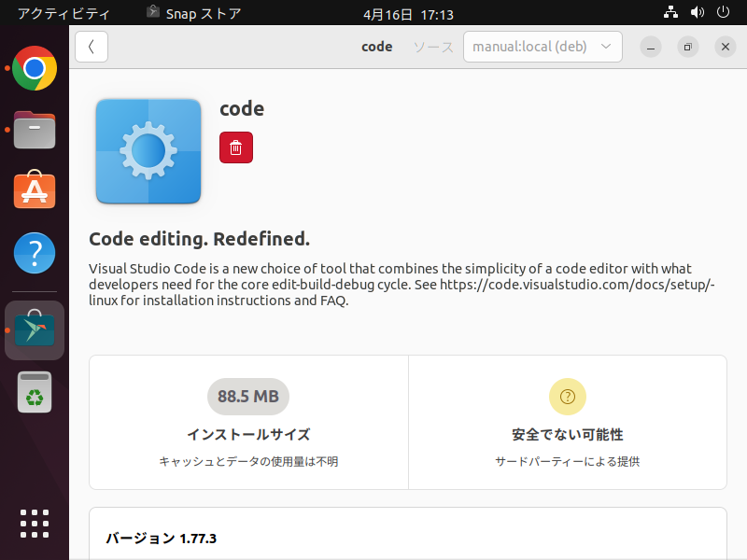This screenshot has height=560, width=747.
Task: Click the yellow question mark safety badge
Action: coord(568,397)
